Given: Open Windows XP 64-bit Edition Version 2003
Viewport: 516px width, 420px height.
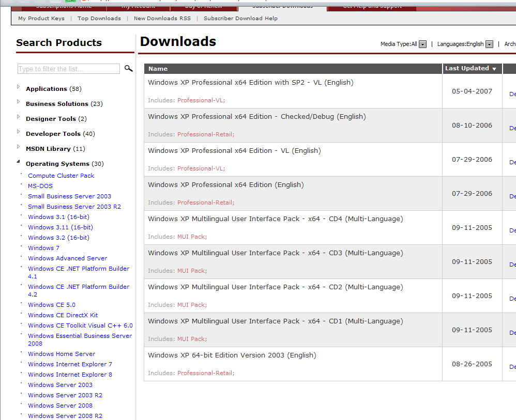Looking at the screenshot, I should click(x=232, y=355).
